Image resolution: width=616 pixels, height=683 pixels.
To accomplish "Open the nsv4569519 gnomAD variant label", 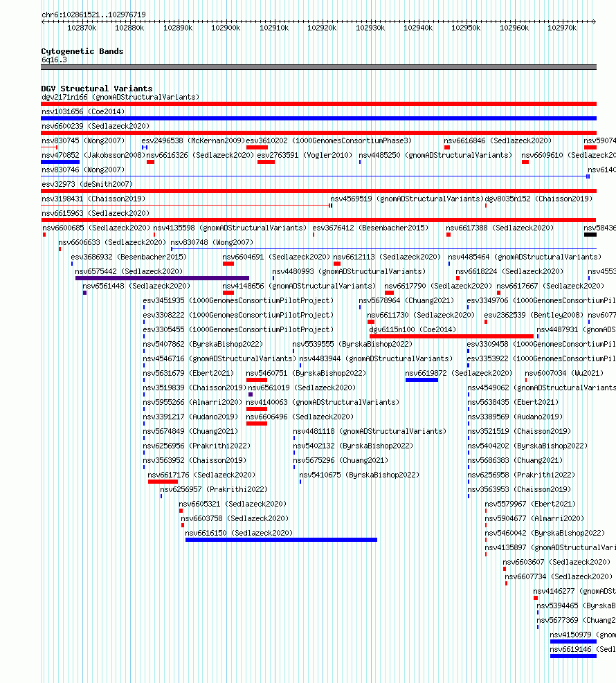I will click(407, 199).
